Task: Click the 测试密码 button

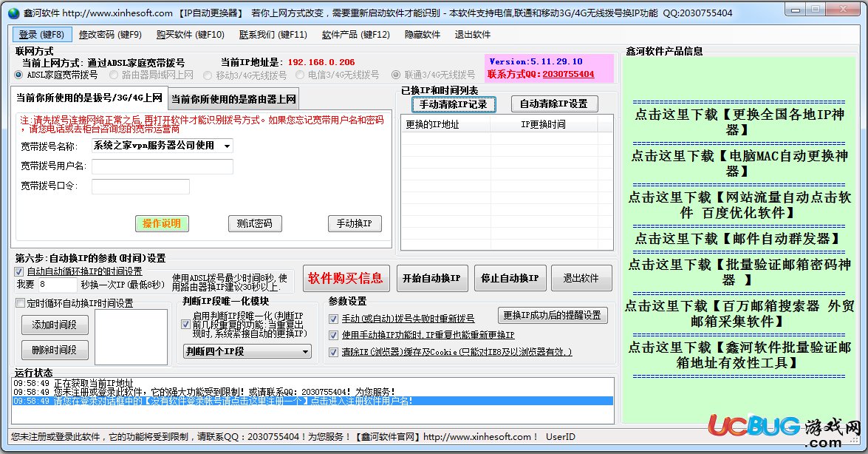Action: pos(255,223)
